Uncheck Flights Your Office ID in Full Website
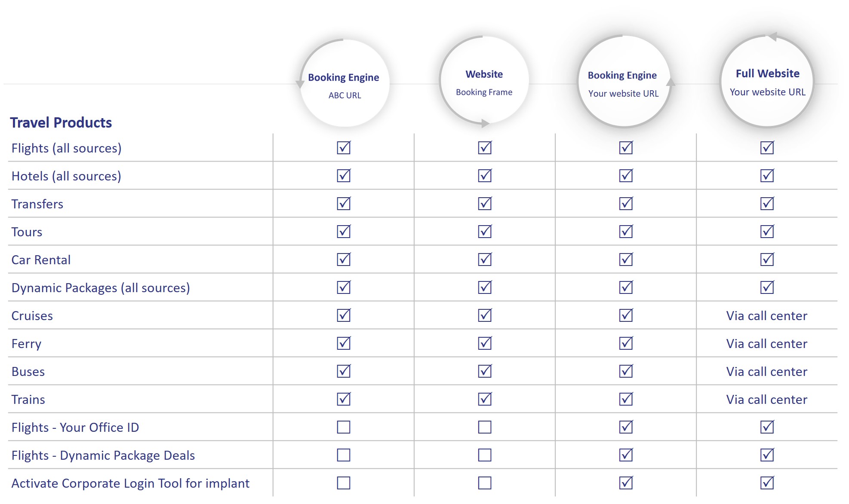The width and height of the screenshot is (849, 504). click(767, 427)
